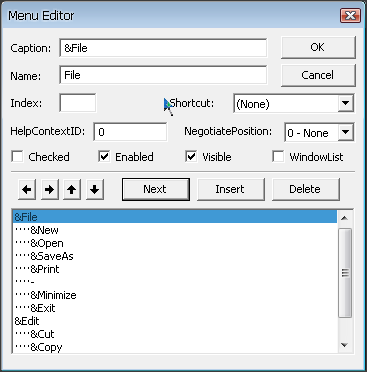Select the separator dash menu entry
This screenshot has height=372, width=367.
point(175,282)
